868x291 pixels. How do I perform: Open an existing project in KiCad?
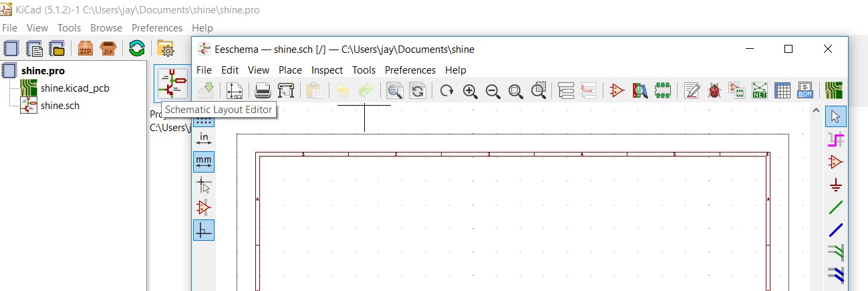click(57, 48)
